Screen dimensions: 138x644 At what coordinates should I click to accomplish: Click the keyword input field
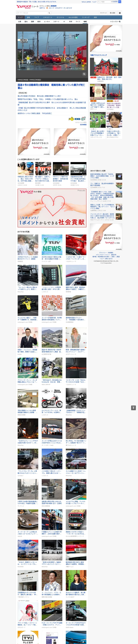pos(32,13)
